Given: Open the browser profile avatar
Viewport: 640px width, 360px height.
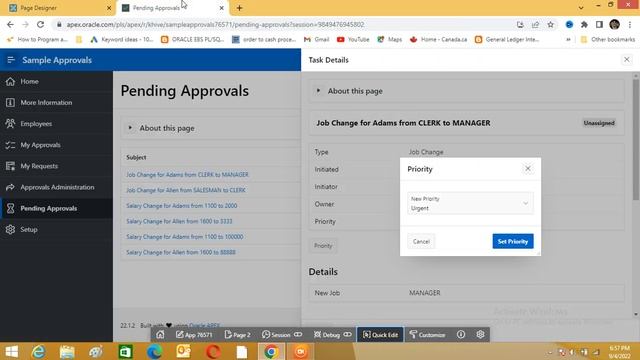Looking at the screenshot, I should [614, 24].
